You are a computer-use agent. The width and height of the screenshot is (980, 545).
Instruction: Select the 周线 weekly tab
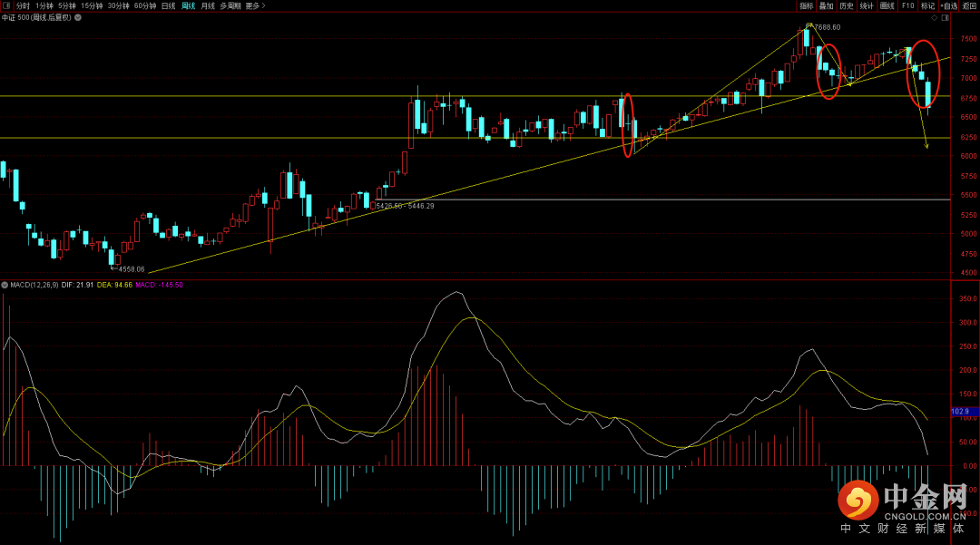[x=188, y=5]
